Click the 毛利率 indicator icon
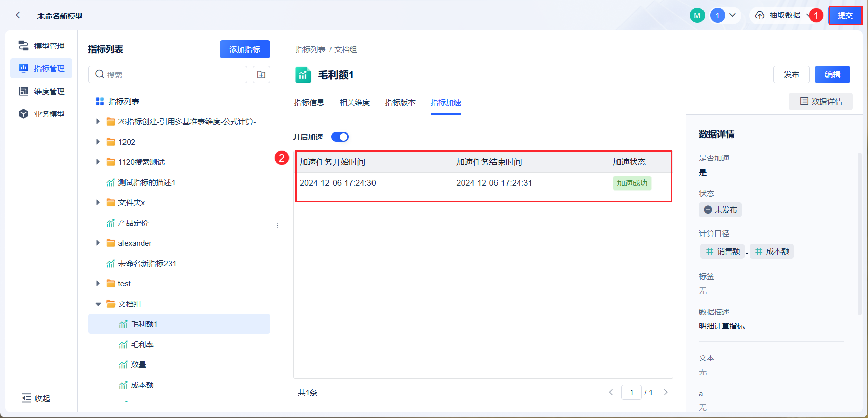The width and height of the screenshot is (868, 418). [123, 344]
